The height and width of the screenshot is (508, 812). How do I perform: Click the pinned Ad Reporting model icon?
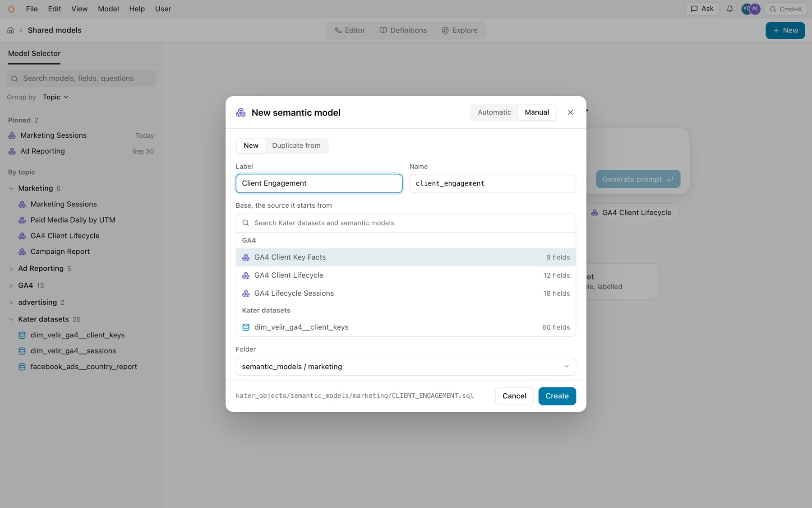point(12,151)
